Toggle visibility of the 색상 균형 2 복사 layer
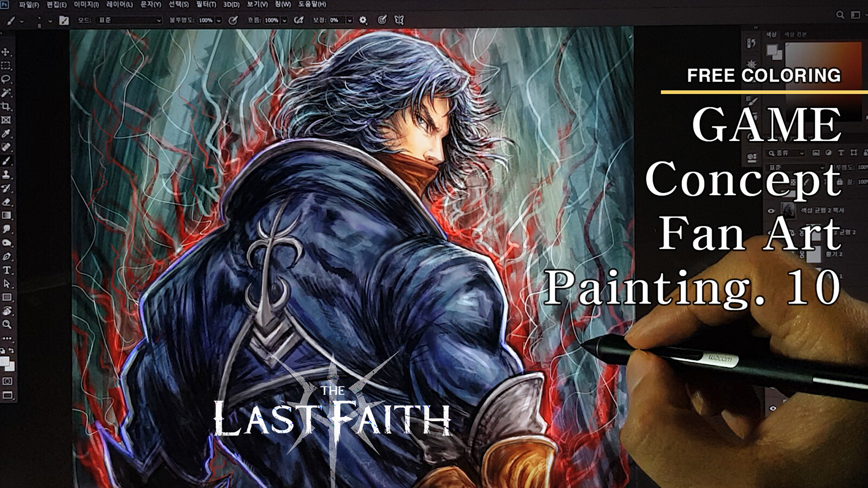 771,211
